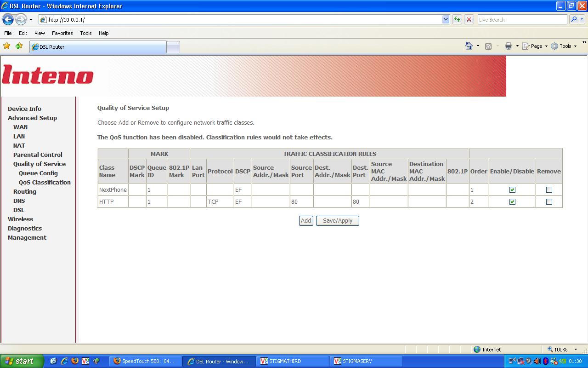The image size is (588, 368).
Task: Click the NVIDIA tray icon
Action: coord(562,361)
